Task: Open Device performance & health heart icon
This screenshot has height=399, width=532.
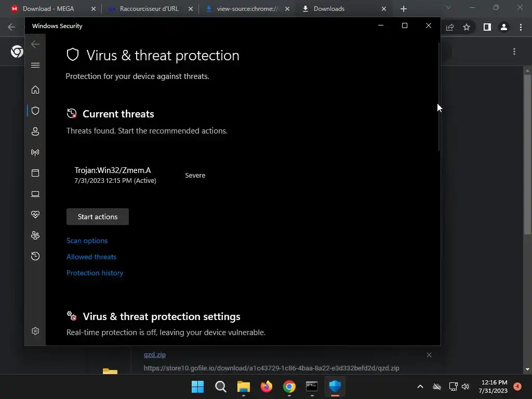Action: (x=35, y=215)
